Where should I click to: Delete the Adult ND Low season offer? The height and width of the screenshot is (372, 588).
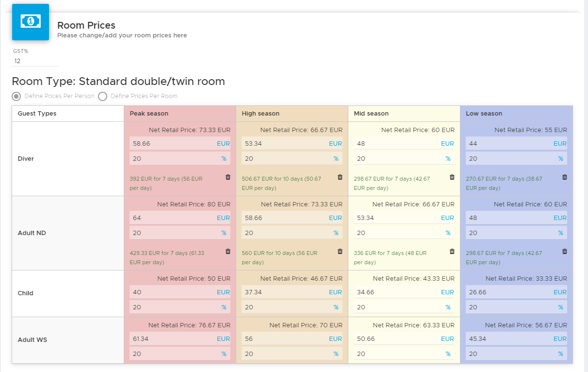565,252
